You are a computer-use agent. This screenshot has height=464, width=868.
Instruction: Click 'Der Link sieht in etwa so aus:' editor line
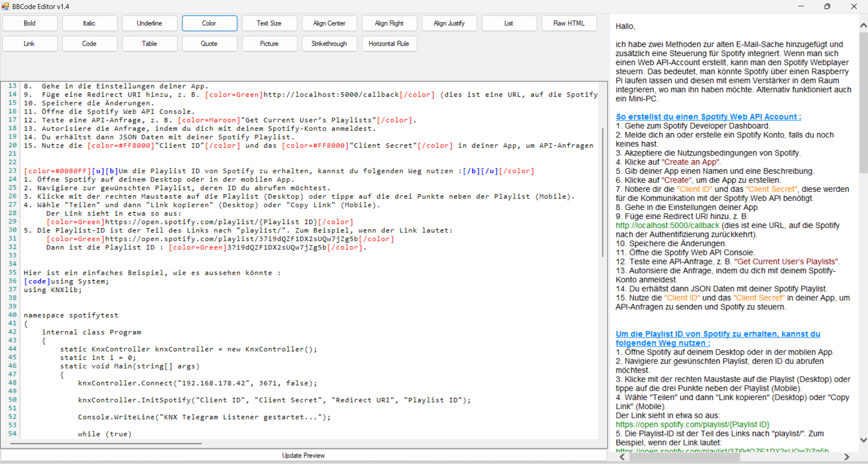114,213
